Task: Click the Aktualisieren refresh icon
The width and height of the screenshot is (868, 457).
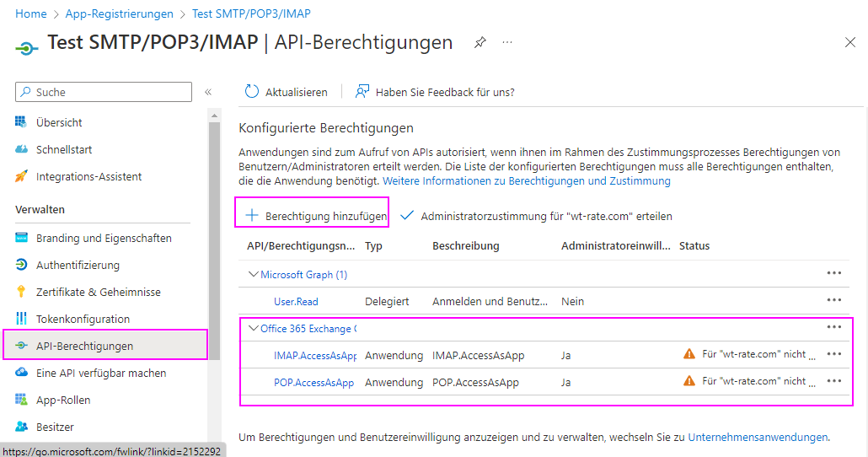Action: (x=252, y=91)
